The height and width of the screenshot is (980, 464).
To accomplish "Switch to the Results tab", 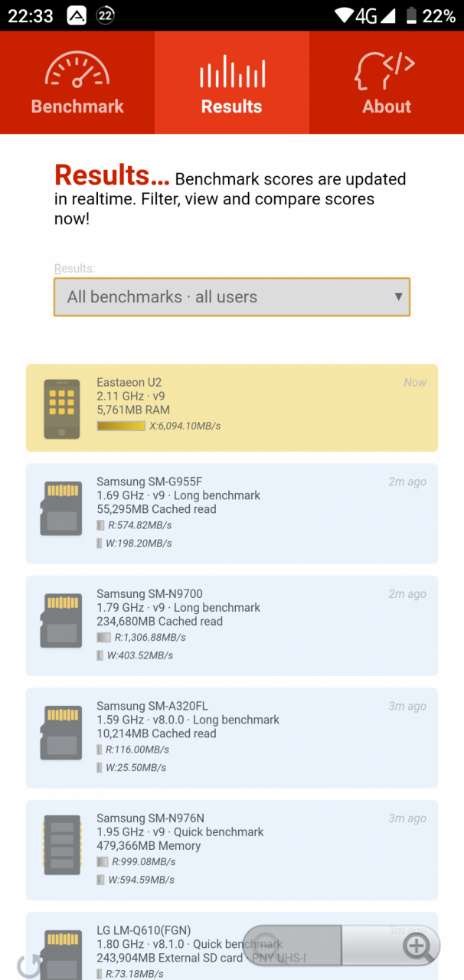I will coord(232,83).
